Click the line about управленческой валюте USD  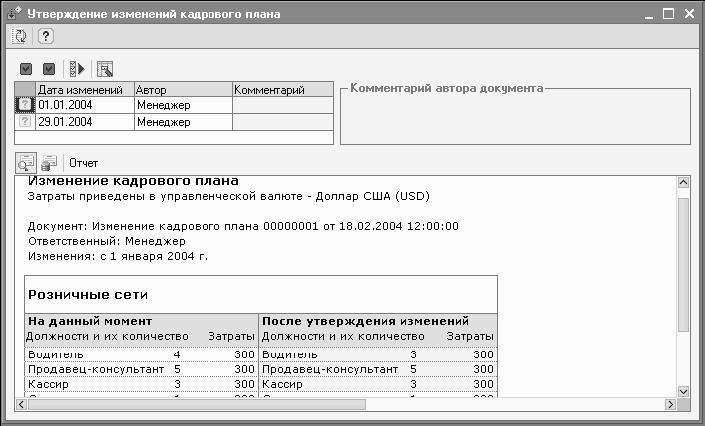tap(228, 197)
